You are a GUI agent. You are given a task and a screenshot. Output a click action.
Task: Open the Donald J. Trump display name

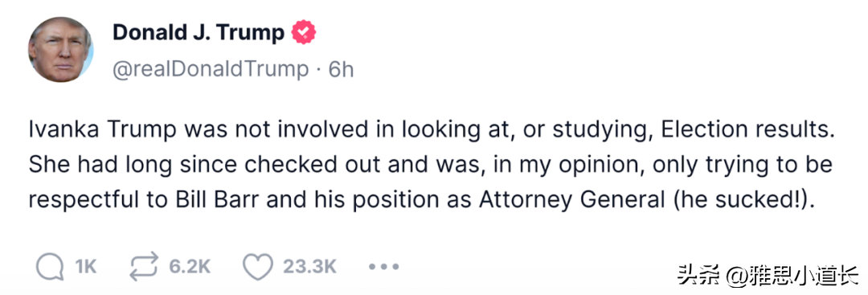pyautogui.click(x=199, y=33)
